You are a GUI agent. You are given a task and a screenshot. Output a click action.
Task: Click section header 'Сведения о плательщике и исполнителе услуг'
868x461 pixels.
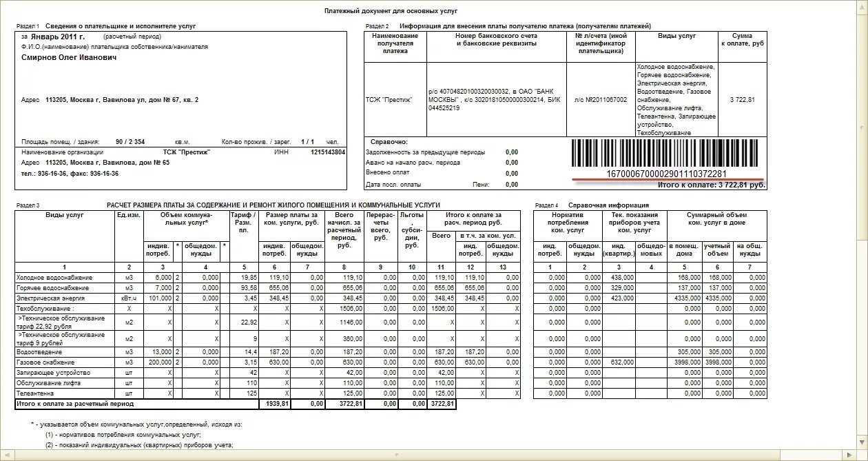[x=121, y=26]
